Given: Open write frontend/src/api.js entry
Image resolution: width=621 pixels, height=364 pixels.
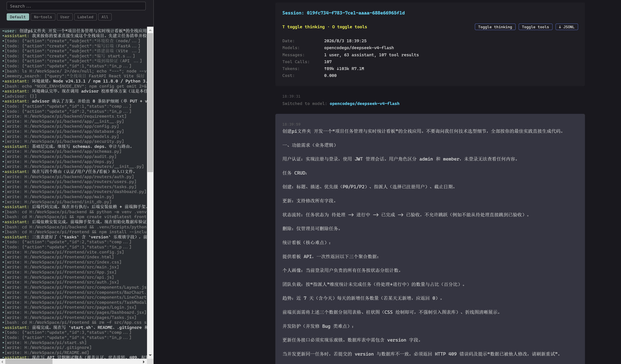Looking at the screenshot, I should [59, 277].
